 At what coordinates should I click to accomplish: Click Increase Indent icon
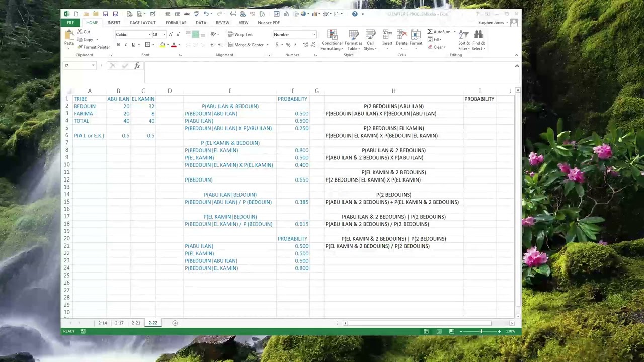pos(220,45)
